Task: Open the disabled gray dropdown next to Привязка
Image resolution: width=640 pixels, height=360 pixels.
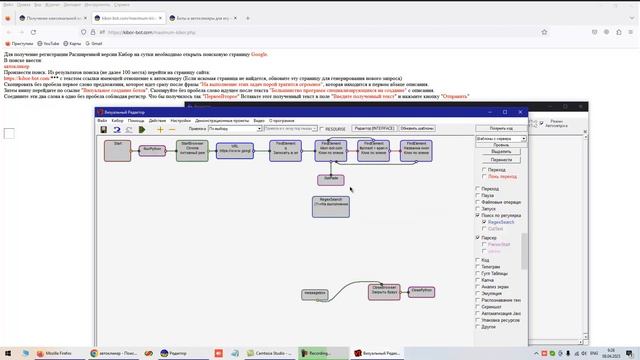Action: [290, 129]
